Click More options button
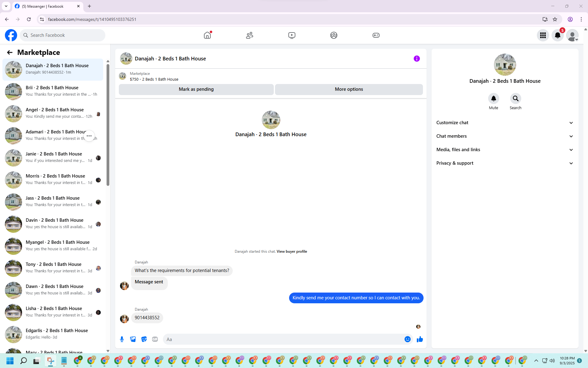This screenshot has height=368, width=588. pos(349,89)
